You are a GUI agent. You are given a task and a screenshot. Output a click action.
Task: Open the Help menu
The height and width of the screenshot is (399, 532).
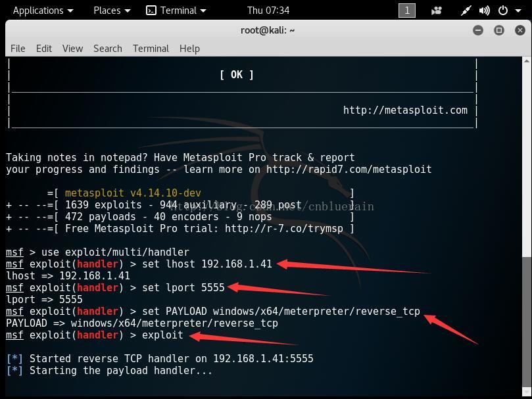click(189, 49)
